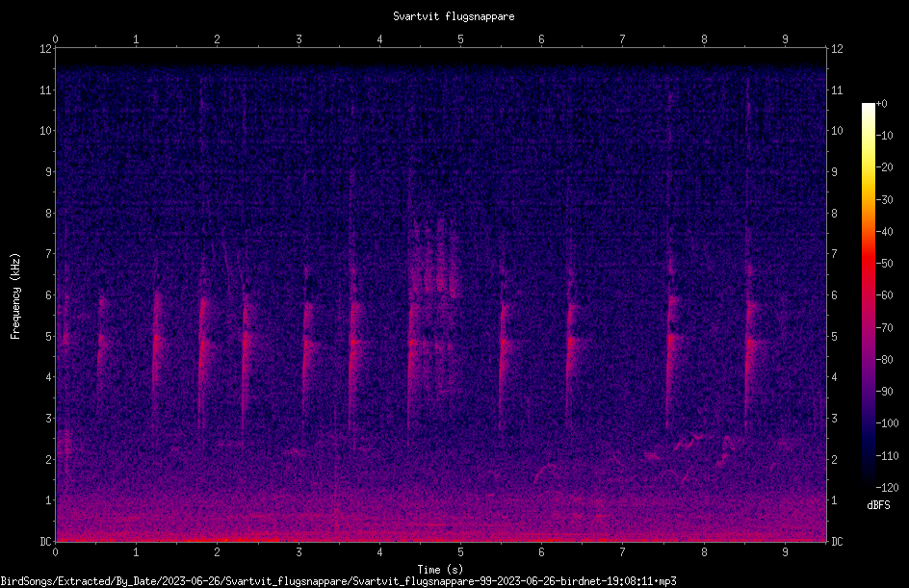909x588 pixels.
Task: Click the 'DC' label on the right frequency axis
Action: pyautogui.click(x=837, y=542)
